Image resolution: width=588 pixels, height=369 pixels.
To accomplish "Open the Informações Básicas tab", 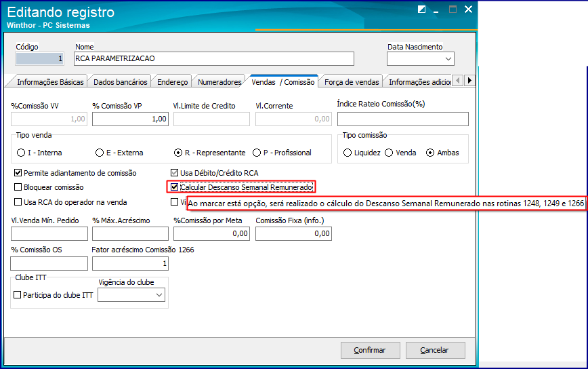I will click(x=50, y=82).
